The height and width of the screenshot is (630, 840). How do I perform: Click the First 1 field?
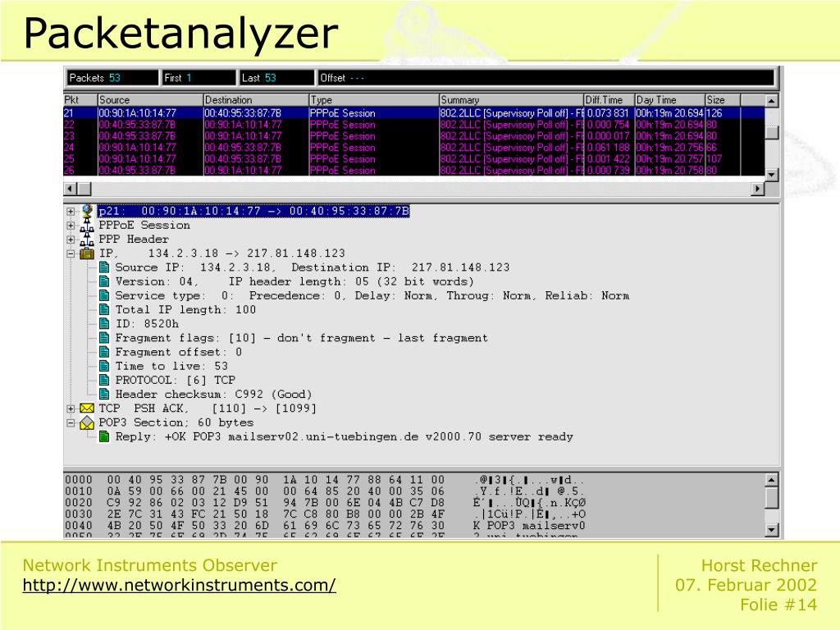(x=199, y=78)
